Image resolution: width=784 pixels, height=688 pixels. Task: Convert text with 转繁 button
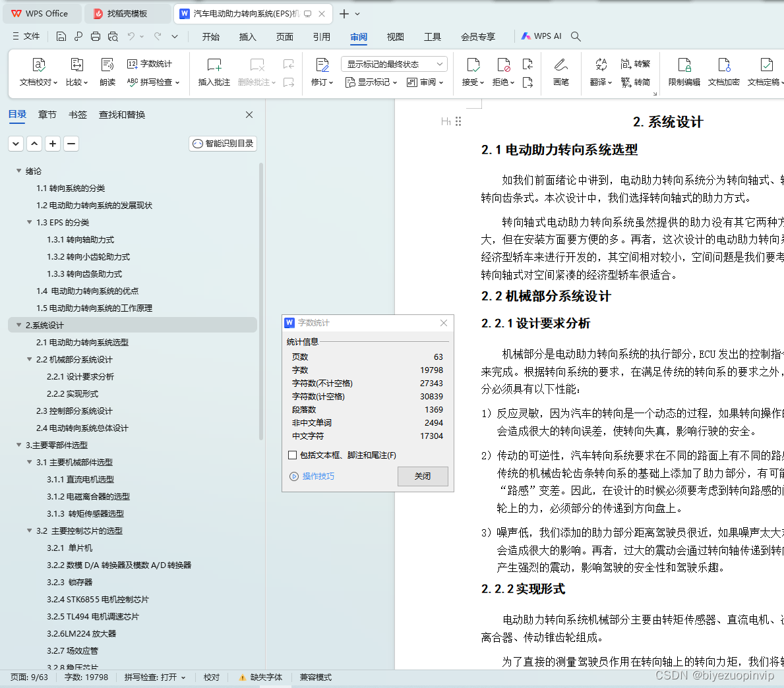(x=635, y=64)
